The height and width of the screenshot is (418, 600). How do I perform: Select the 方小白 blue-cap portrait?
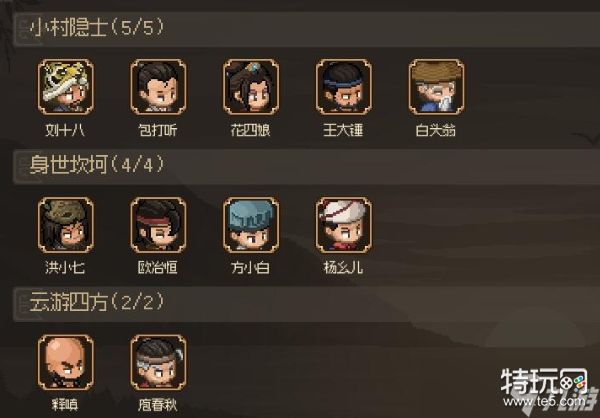coord(251,225)
